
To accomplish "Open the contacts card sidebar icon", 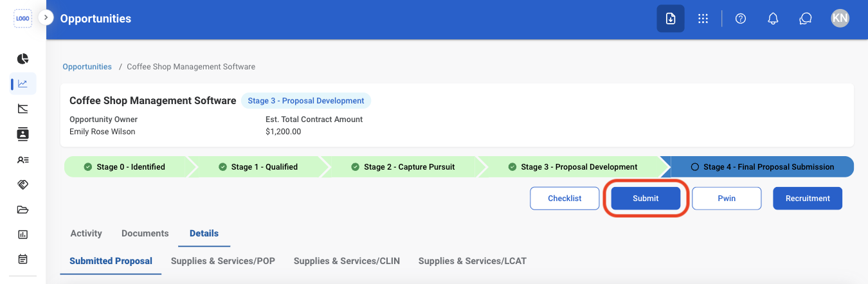I will (x=23, y=134).
